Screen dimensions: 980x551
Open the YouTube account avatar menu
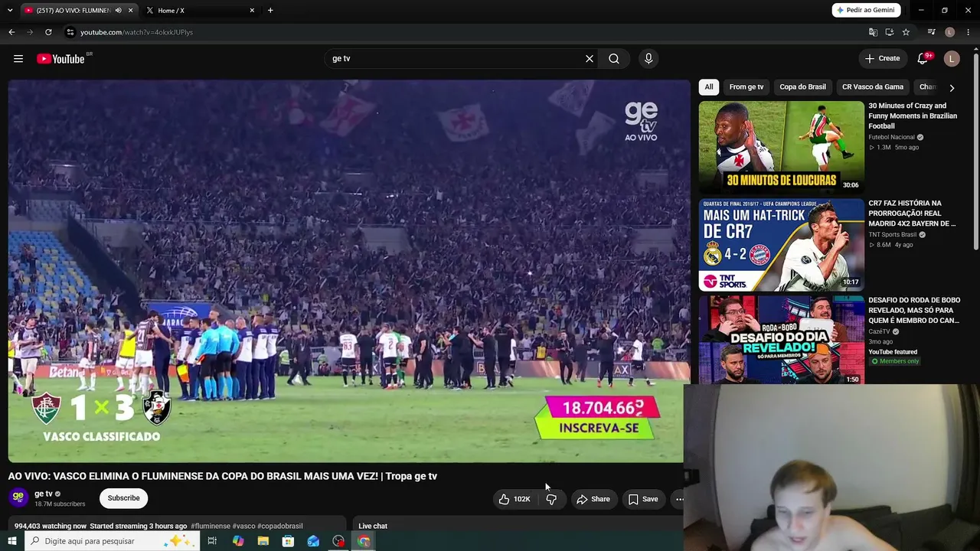click(x=952, y=59)
